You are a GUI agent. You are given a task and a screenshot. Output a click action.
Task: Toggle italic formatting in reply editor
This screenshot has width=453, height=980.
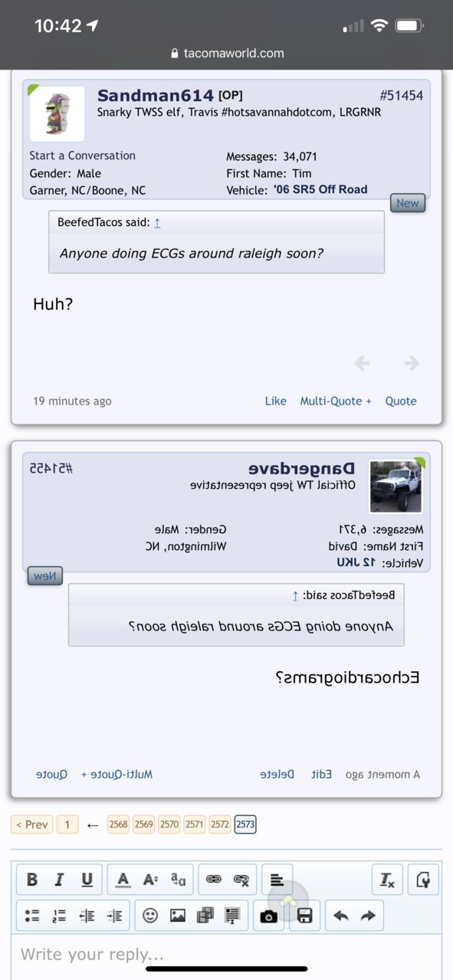(60, 880)
